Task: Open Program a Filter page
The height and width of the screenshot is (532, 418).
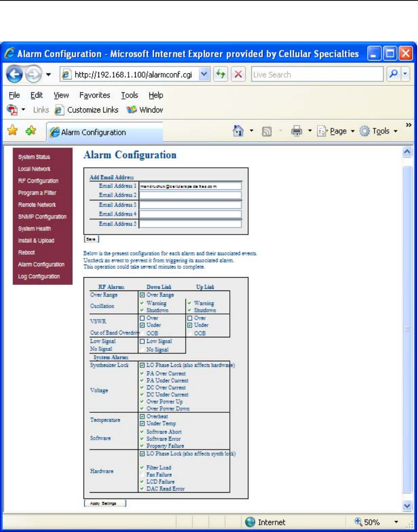Action: tap(37, 193)
